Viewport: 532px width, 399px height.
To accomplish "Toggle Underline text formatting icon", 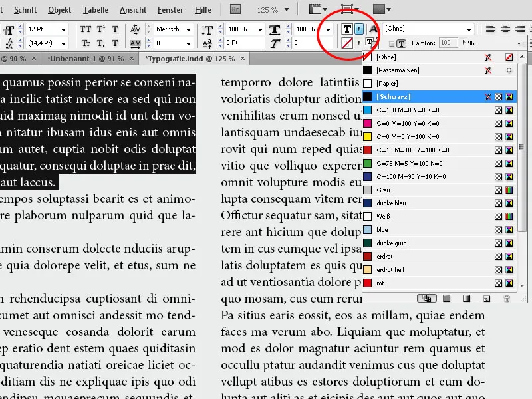I will pyautogui.click(x=115, y=29).
